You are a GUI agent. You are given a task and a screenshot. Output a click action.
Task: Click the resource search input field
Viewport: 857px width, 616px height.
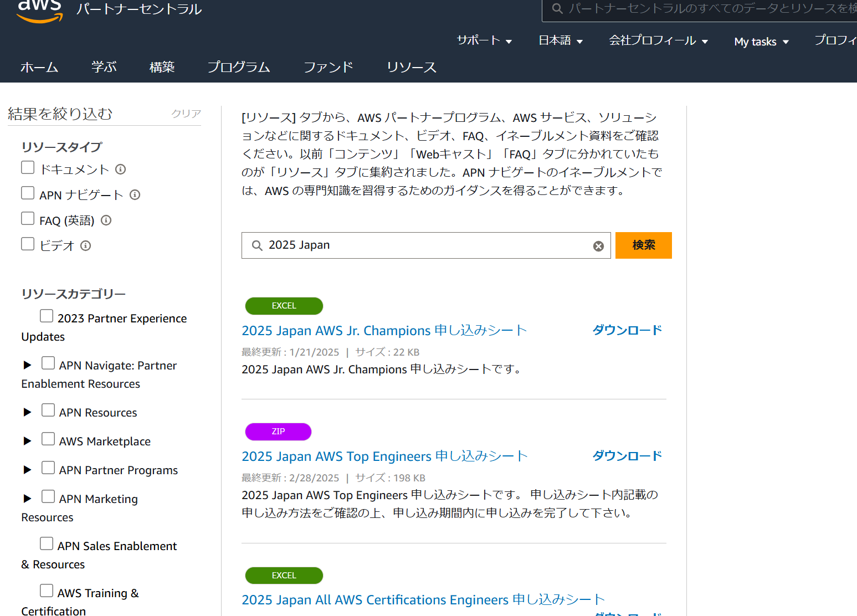coord(427,245)
